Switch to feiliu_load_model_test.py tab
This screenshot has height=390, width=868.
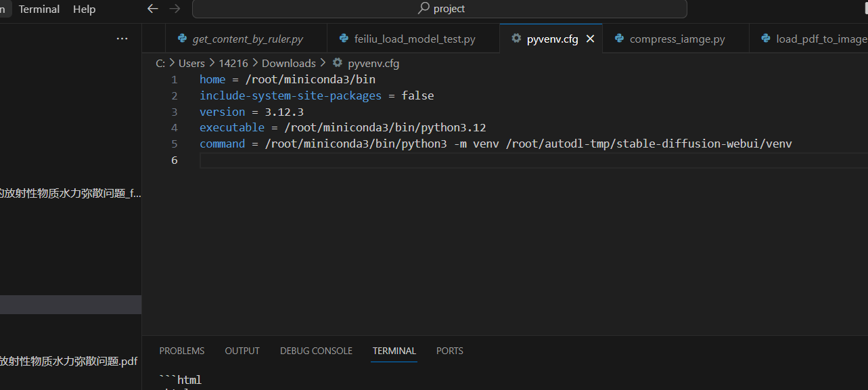(413, 39)
